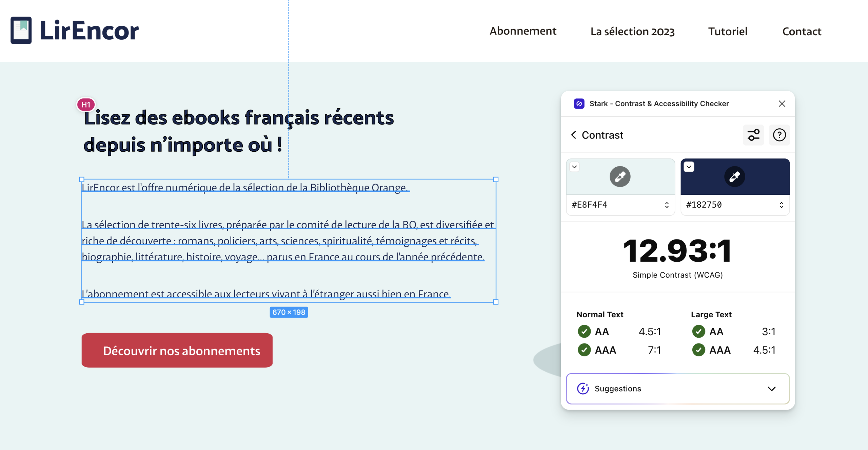Click the stepper beside #E8F4F4
Image resolution: width=868 pixels, height=450 pixels.
pyautogui.click(x=667, y=205)
